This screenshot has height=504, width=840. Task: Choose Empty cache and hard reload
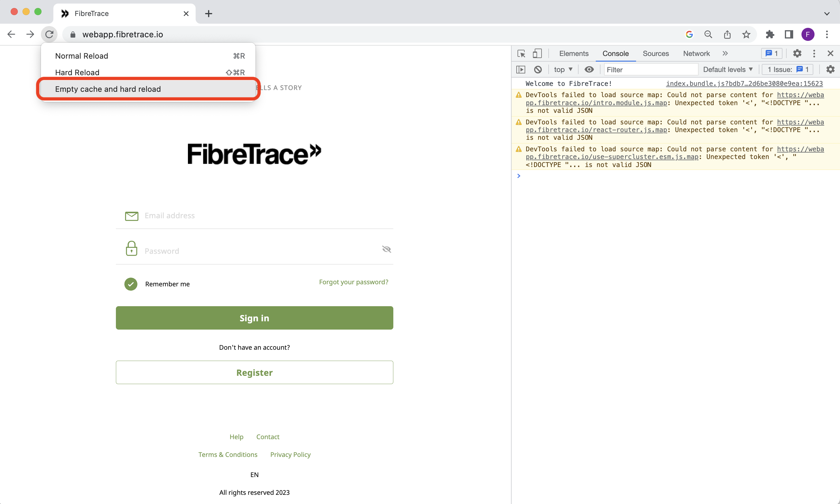click(x=148, y=89)
